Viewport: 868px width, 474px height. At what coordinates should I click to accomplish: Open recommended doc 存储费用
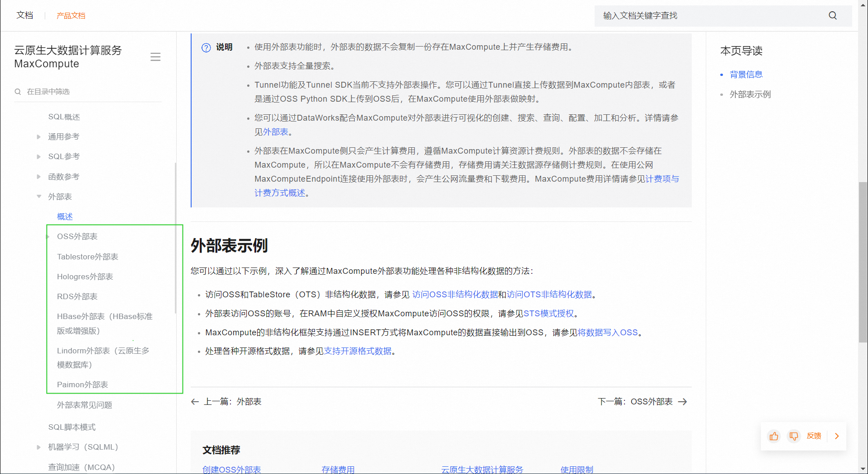[x=338, y=469]
